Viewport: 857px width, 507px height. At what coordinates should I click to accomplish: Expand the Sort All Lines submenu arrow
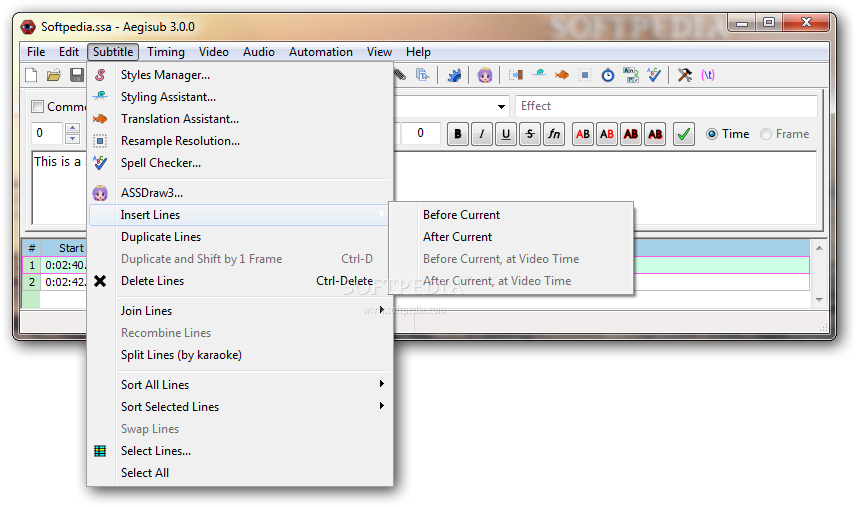tap(381, 384)
